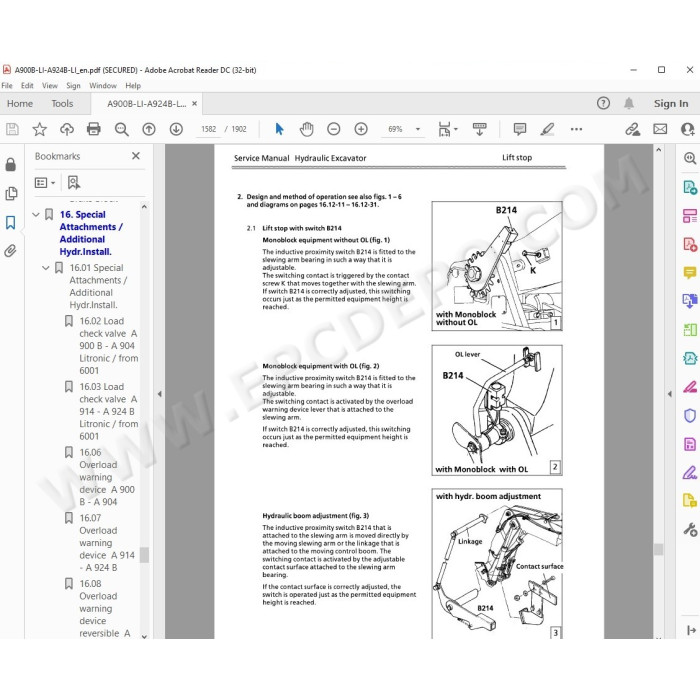
Task: Click the 69% zoom value field
Action: coord(395,129)
